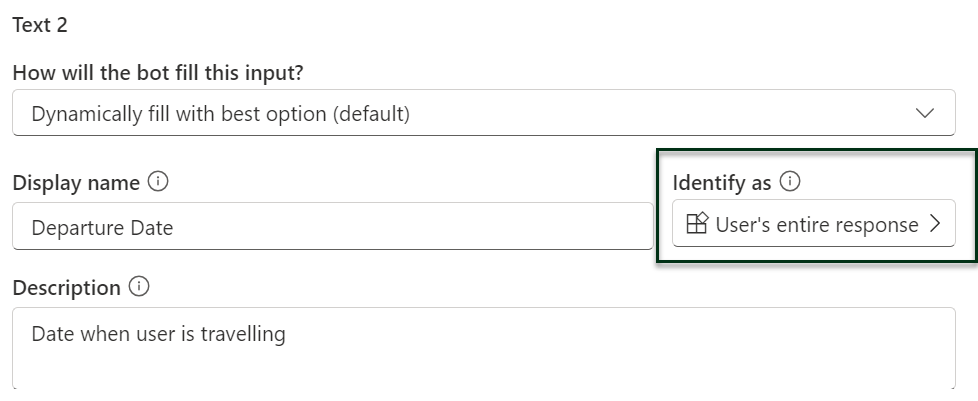Click the 'Identify as' label
Screen dimensions: 978x401
click(x=722, y=183)
